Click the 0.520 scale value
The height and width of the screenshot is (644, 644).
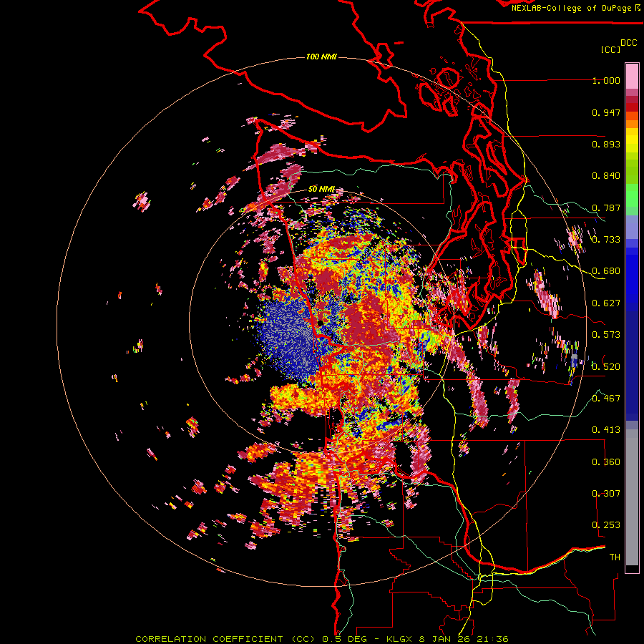pos(606,367)
